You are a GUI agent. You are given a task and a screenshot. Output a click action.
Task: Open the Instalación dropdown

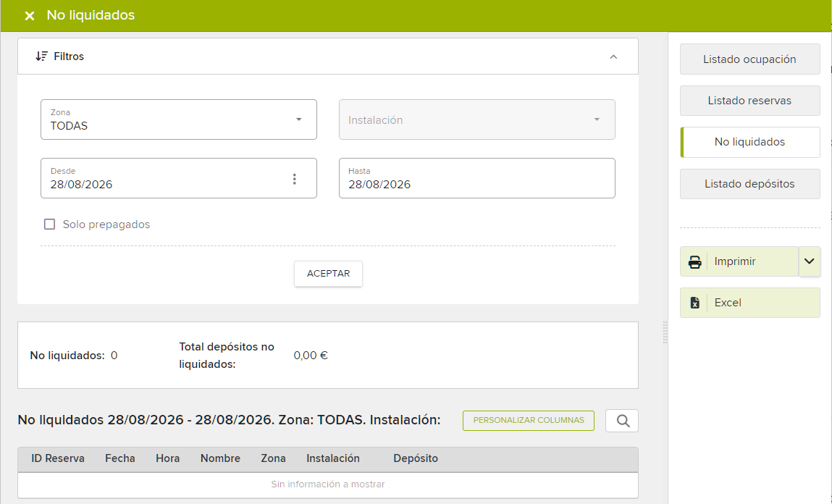coord(477,119)
